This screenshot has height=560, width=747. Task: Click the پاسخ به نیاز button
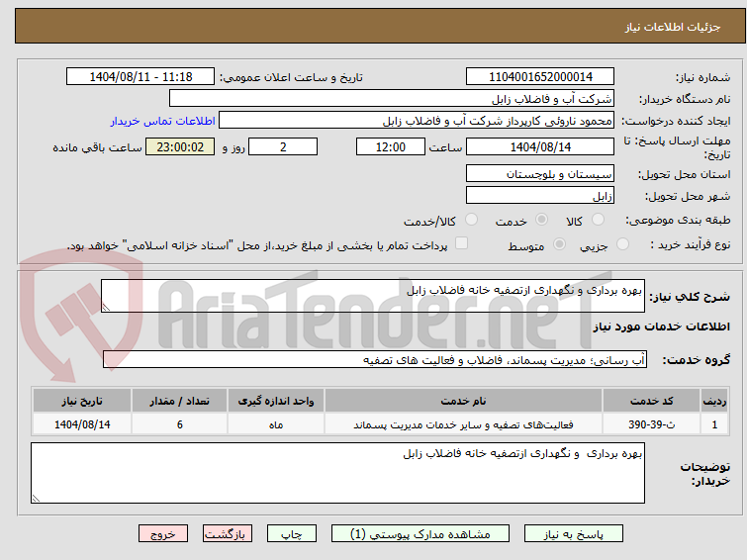574,534
